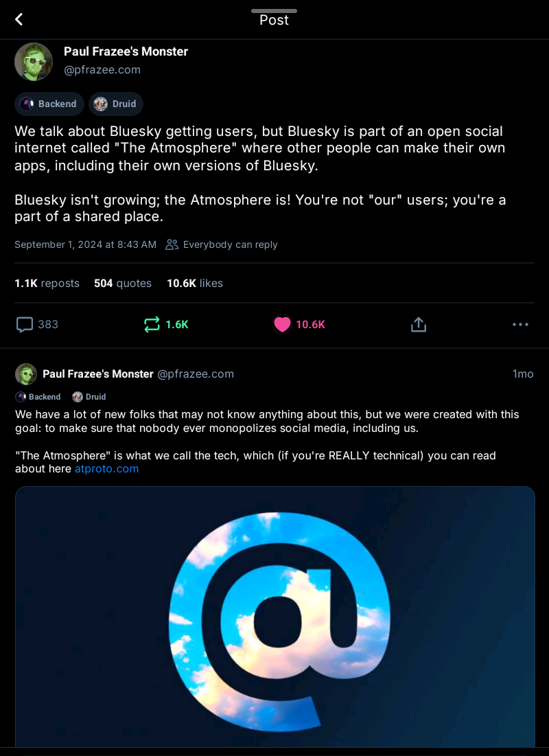Unlike the post via pink heart

pyautogui.click(x=282, y=325)
